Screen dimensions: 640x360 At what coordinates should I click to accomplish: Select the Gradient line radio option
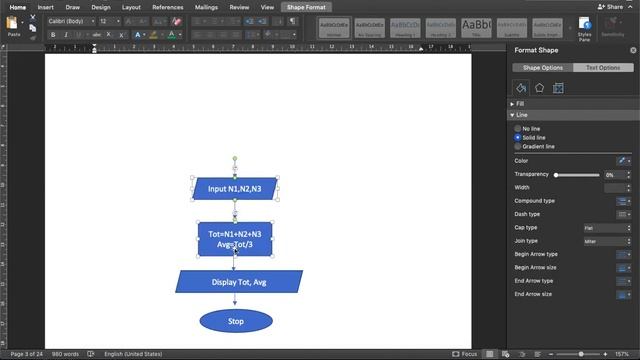click(518, 147)
